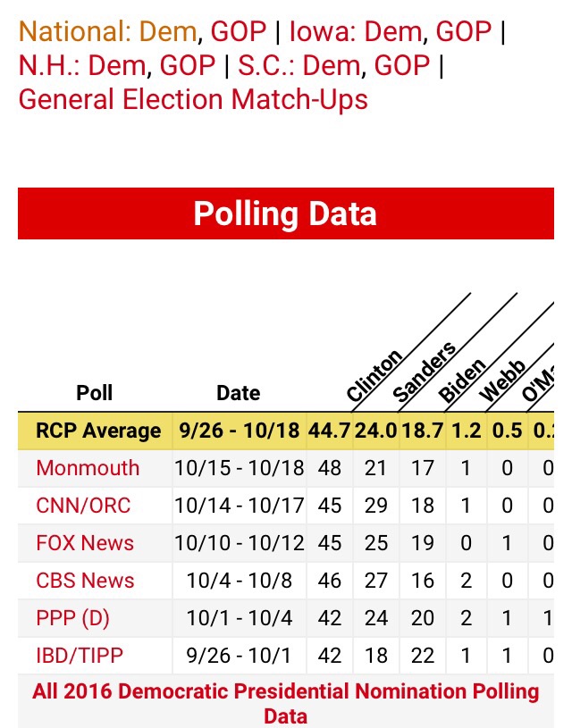Open General Election Match-Ups link
The height and width of the screenshot is (728, 572).
[193, 98]
